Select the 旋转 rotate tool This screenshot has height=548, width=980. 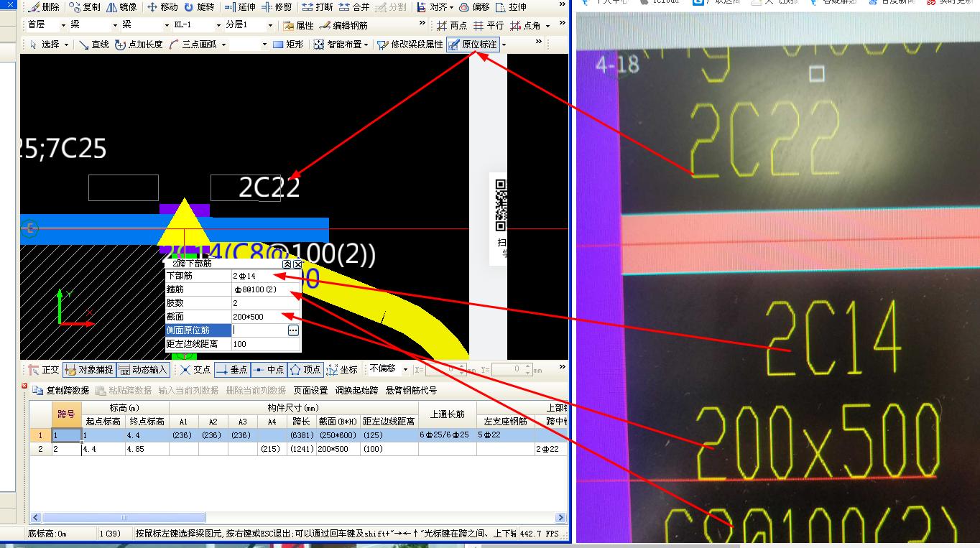coord(198,7)
